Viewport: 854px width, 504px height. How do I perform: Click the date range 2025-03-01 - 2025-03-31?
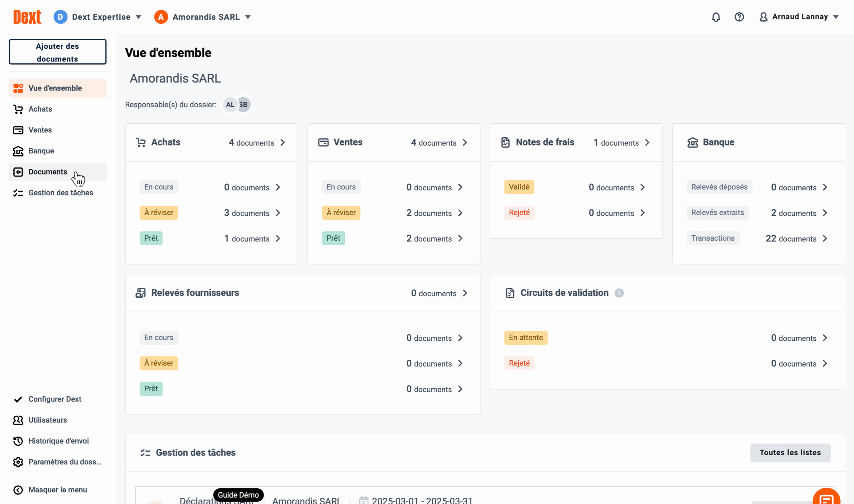tap(422, 500)
